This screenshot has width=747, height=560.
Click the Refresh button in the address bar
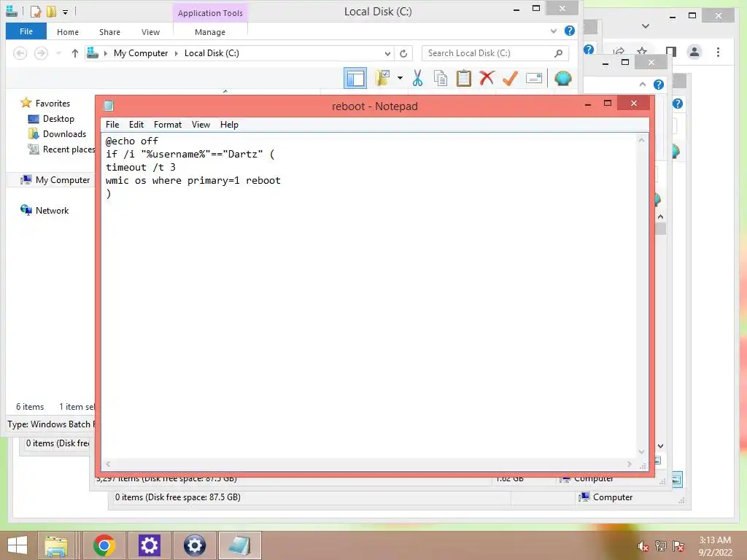pos(403,53)
